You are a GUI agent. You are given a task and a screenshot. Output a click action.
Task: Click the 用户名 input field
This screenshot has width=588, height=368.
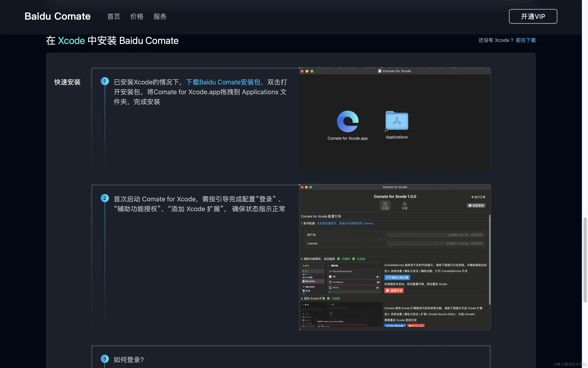435,235
